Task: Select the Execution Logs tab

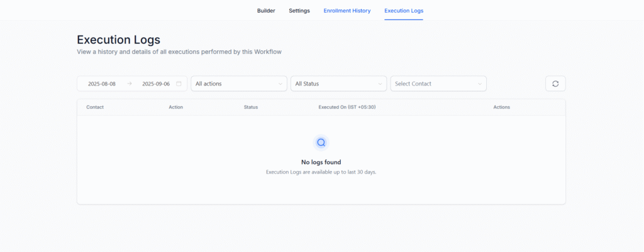Action: point(404,11)
